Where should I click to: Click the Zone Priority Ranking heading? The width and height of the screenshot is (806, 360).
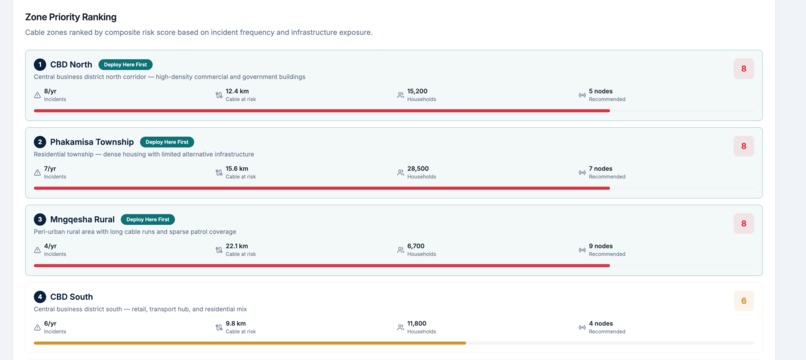[x=71, y=17]
